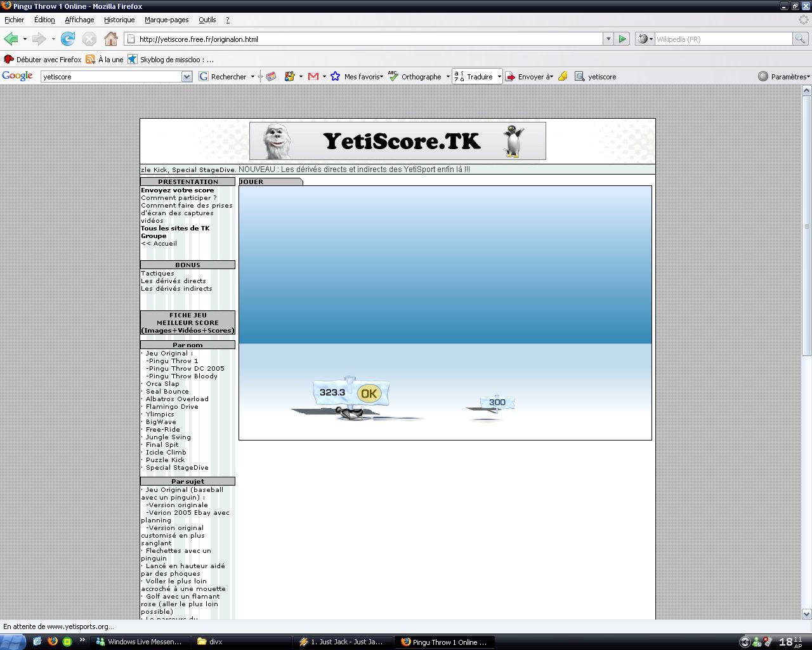The width and height of the screenshot is (812, 650).
Task: Click the << Accueil link
Action: [x=159, y=243]
